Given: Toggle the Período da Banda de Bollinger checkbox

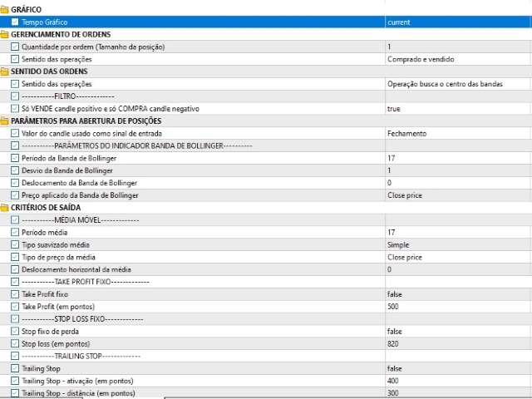Looking at the screenshot, I should [15, 158].
